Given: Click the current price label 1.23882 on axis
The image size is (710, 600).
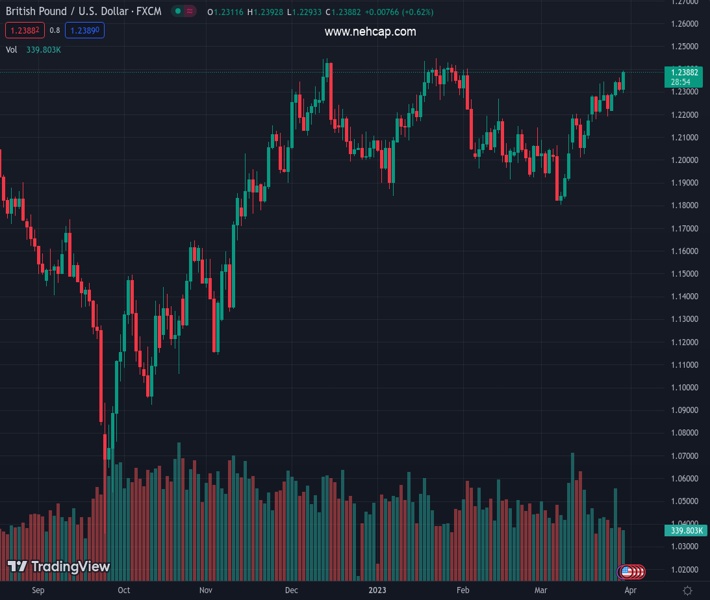Looking at the screenshot, I should coord(684,74).
